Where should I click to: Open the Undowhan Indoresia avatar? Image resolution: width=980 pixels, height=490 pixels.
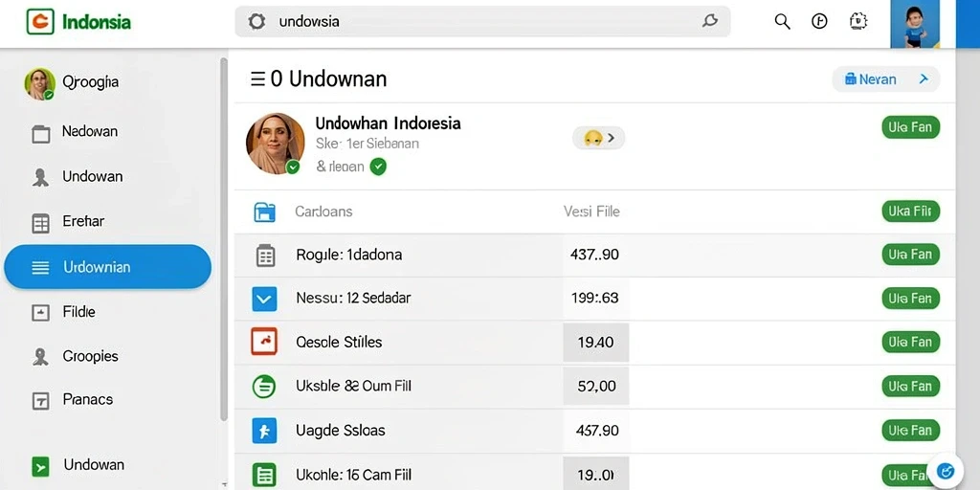pyautogui.click(x=275, y=144)
